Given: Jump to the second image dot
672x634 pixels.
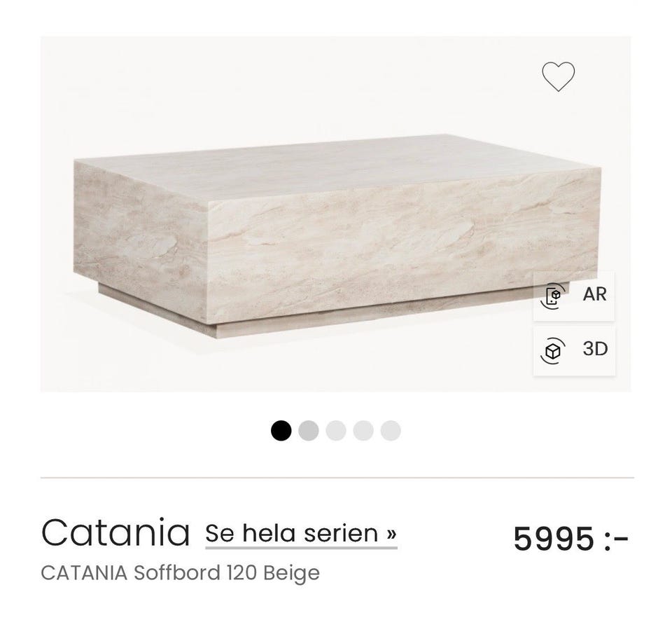Looking at the screenshot, I should coord(308,430).
